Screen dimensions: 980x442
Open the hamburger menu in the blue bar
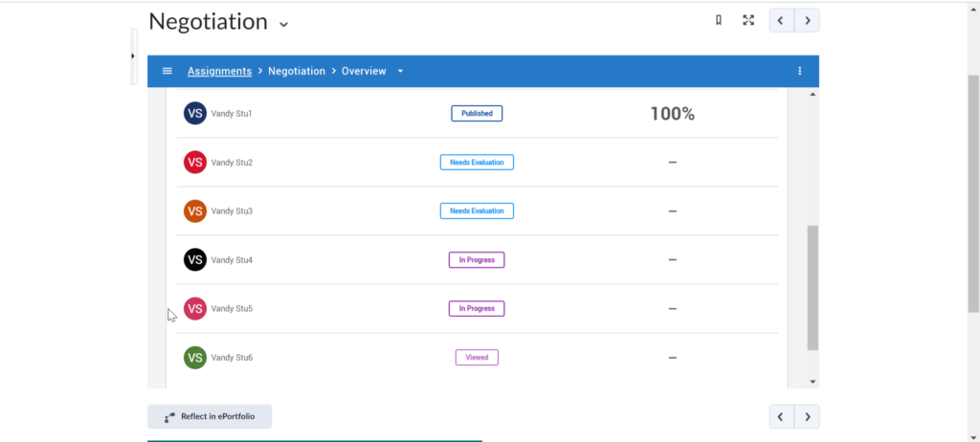point(167,71)
